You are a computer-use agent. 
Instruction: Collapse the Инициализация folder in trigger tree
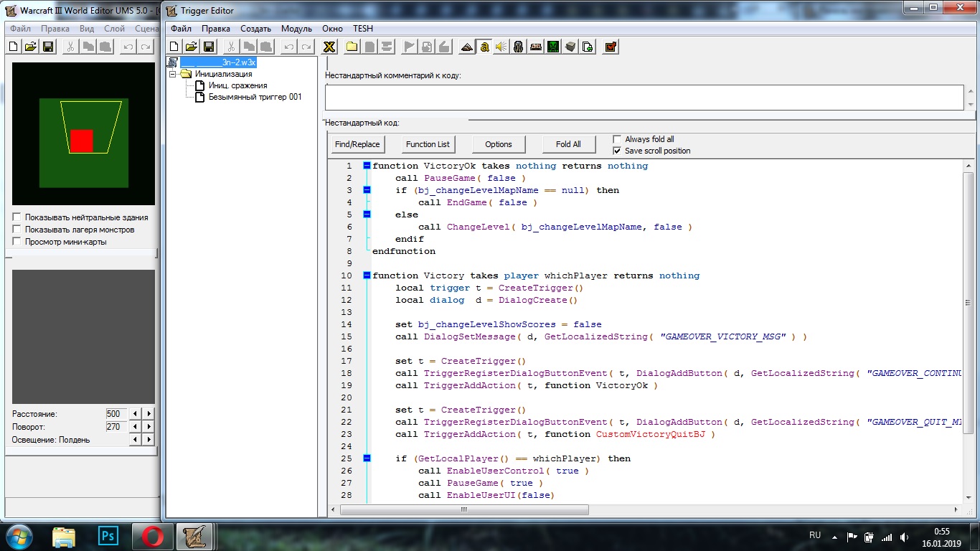(173, 74)
